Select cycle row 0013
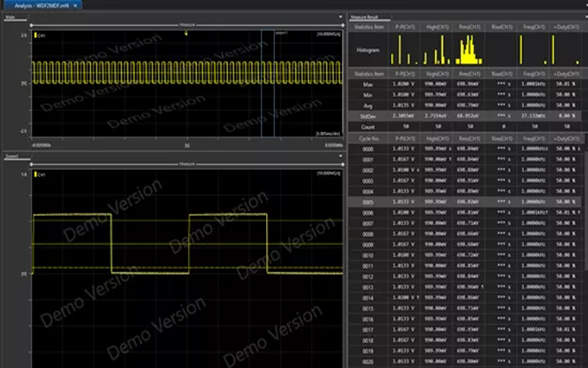Image resolution: width=588 pixels, height=368 pixels. 465,287
